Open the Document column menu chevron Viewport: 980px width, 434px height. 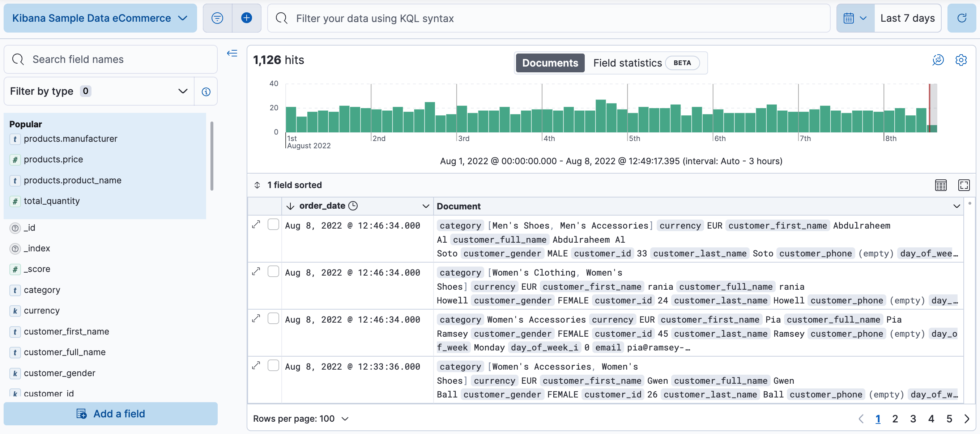tap(956, 206)
